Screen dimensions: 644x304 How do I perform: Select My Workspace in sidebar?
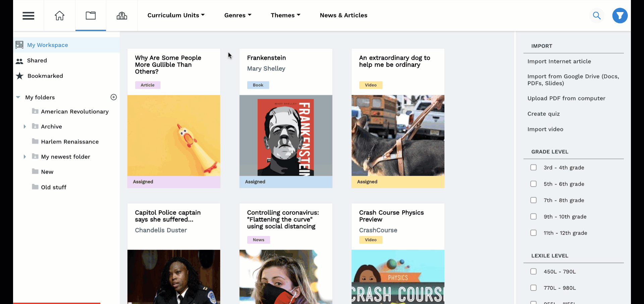click(67, 45)
